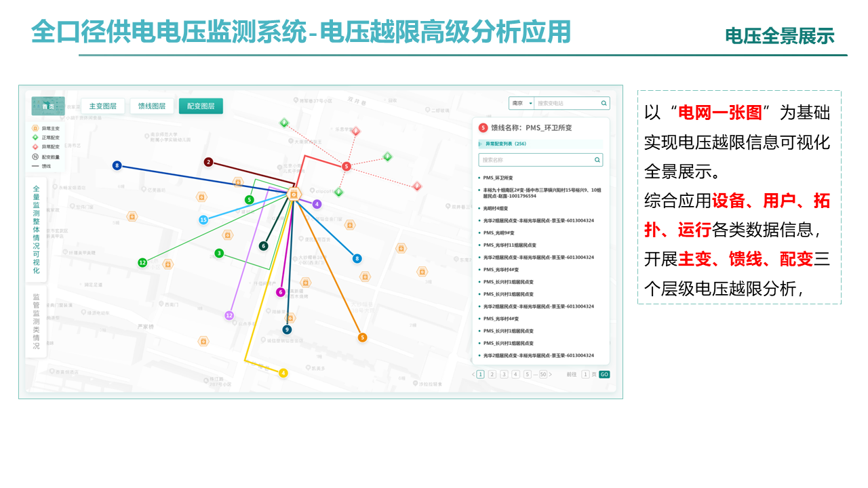Select the 配变图层 layer tab
Screen dimensions: 868x488
(x=201, y=106)
